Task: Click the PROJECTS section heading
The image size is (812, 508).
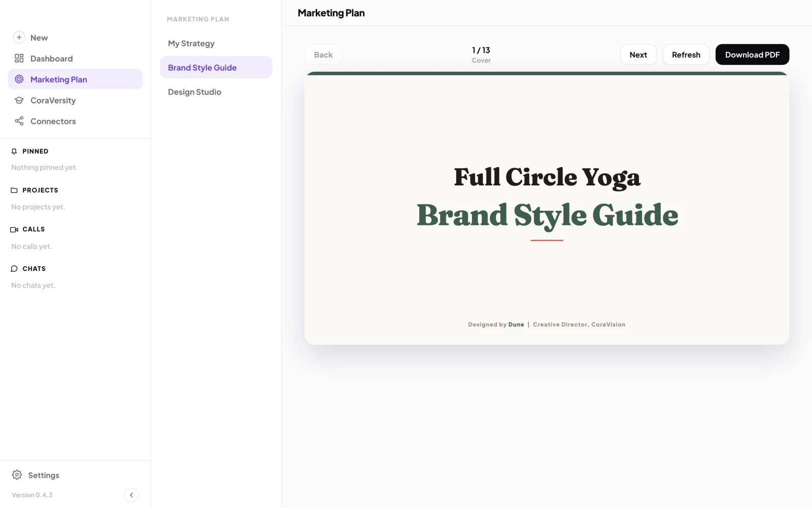Action: tap(40, 190)
